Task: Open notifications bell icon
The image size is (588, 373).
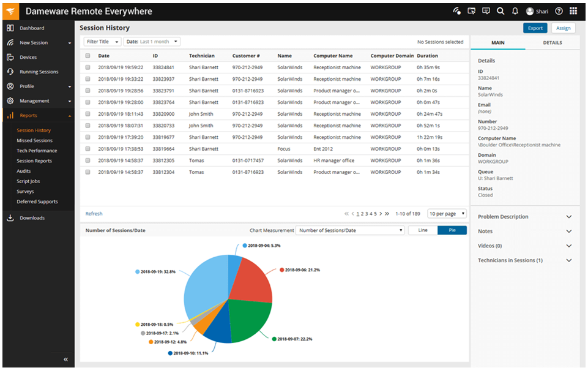Action: point(515,11)
